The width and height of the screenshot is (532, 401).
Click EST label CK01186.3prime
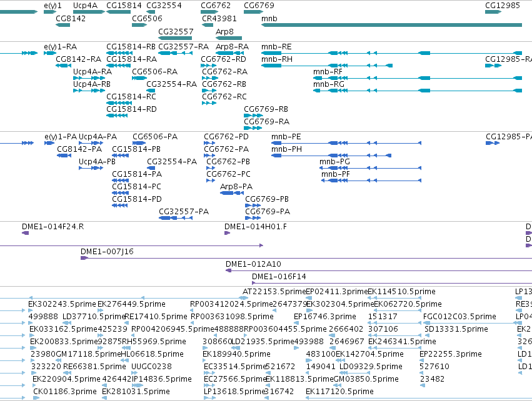pos(65,392)
